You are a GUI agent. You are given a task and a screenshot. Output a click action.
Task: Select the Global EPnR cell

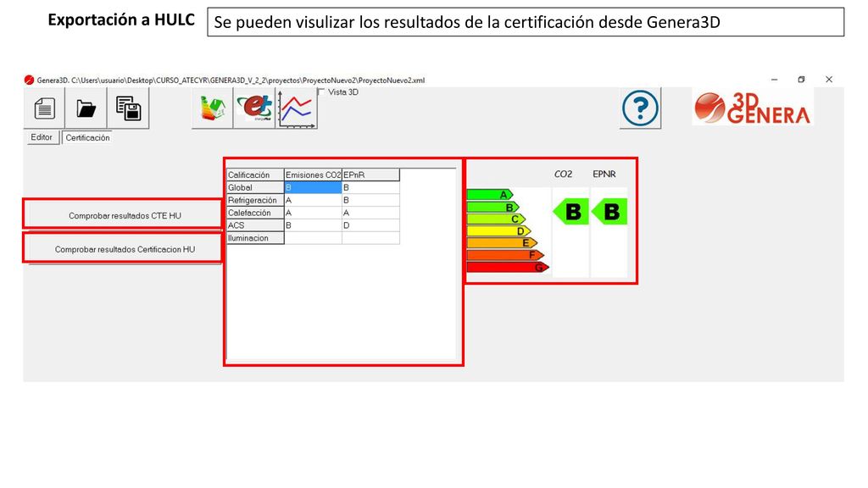click(370, 187)
